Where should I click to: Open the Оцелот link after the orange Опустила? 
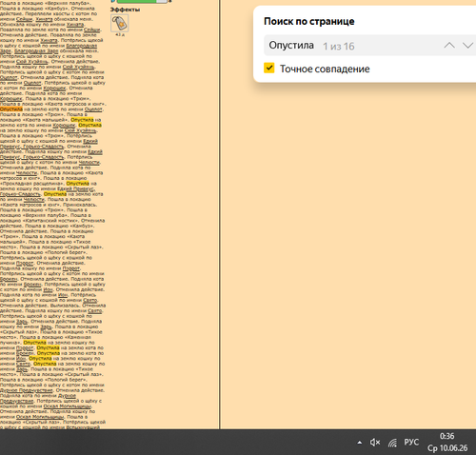[93, 109]
